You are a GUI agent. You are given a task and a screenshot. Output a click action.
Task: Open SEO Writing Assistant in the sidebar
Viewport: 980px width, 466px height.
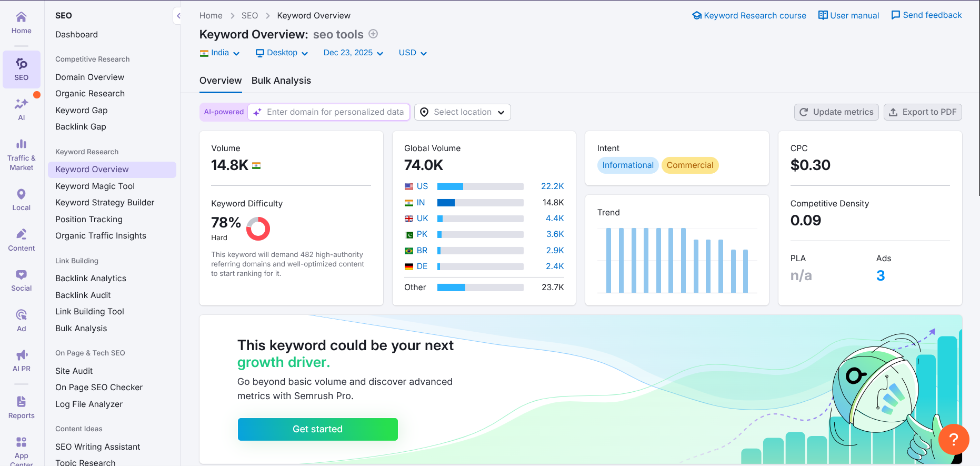coord(98,447)
